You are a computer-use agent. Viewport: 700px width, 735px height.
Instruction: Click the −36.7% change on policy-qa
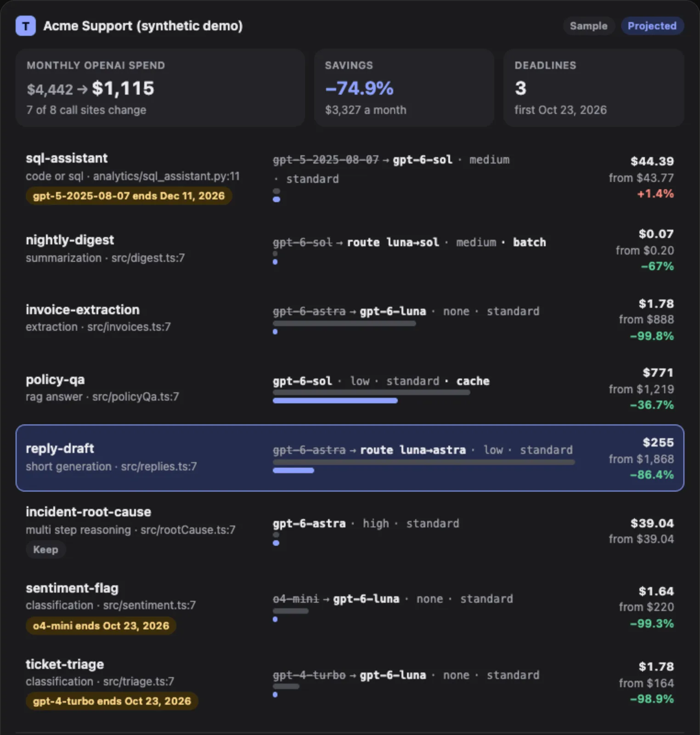(652, 405)
